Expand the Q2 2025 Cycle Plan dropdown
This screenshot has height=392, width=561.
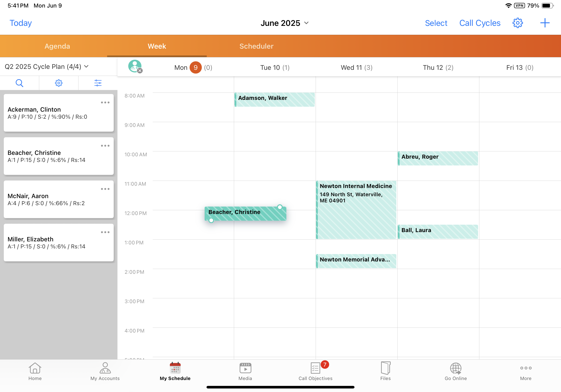(47, 67)
